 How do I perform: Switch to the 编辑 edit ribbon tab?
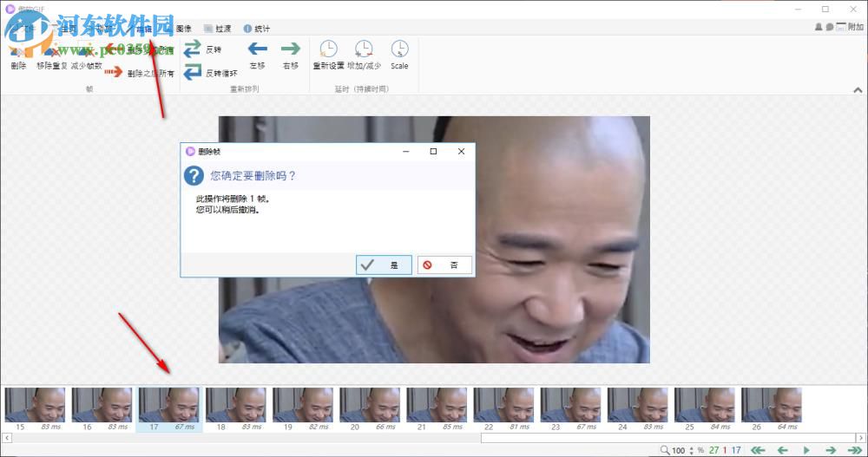145,29
